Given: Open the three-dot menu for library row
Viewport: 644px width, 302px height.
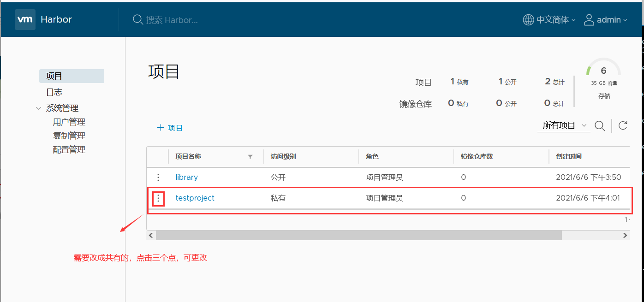Looking at the screenshot, I should click(x=158, y=177).
